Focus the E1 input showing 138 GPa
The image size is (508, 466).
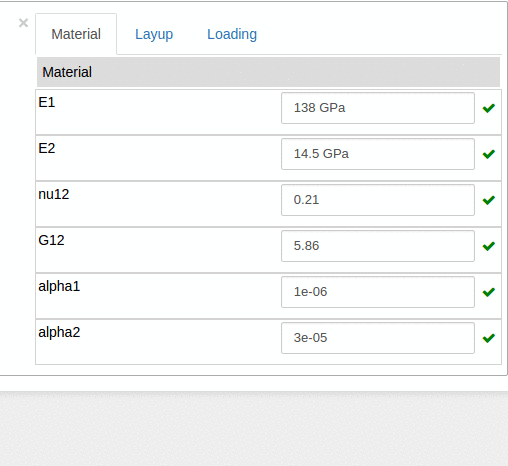[378, 108]
